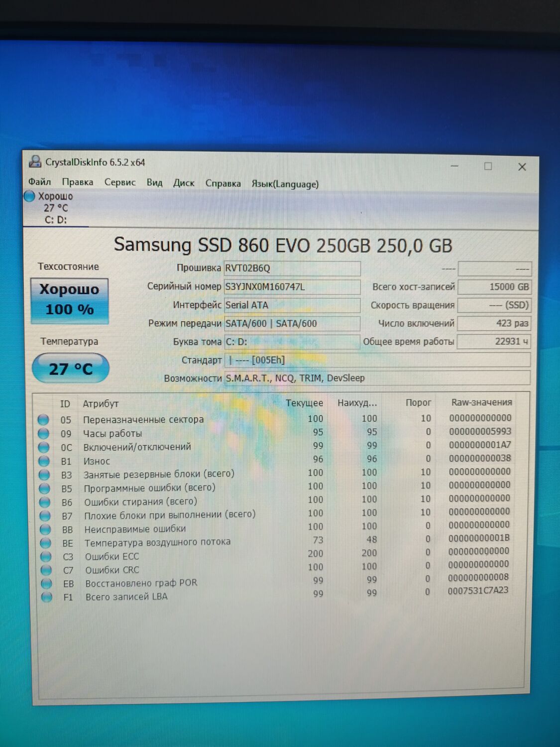Open the Файл menu
560x747 pixels.
pos(41,182)
